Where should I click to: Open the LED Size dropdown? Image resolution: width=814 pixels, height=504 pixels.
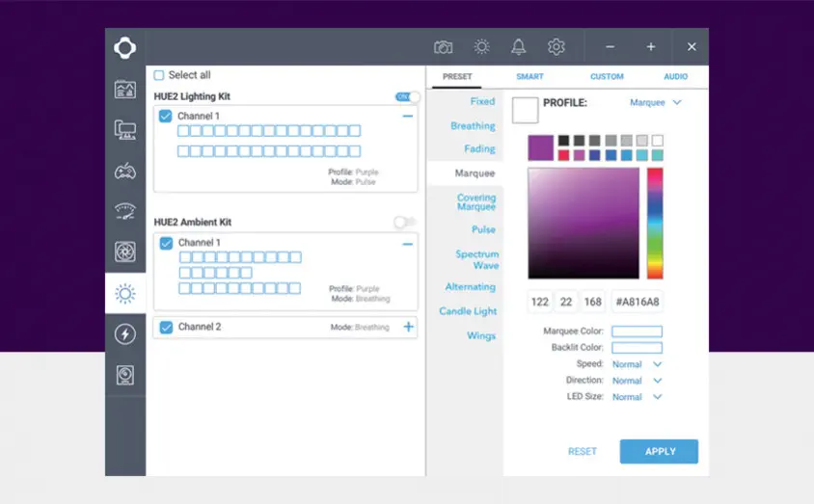click(637, 397)
